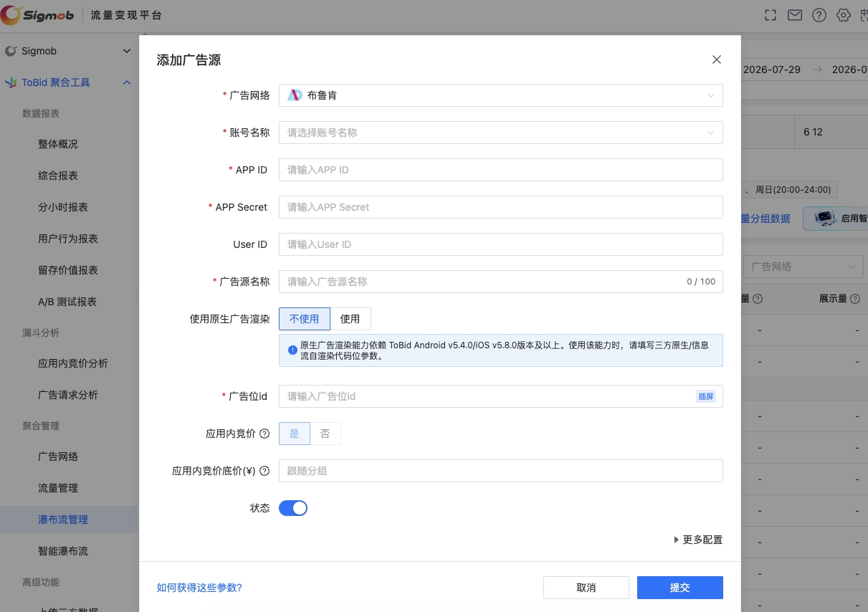Open the 账号名称 dropdown
This screenshot has height=612, width=868.
[x=500, y=133]
